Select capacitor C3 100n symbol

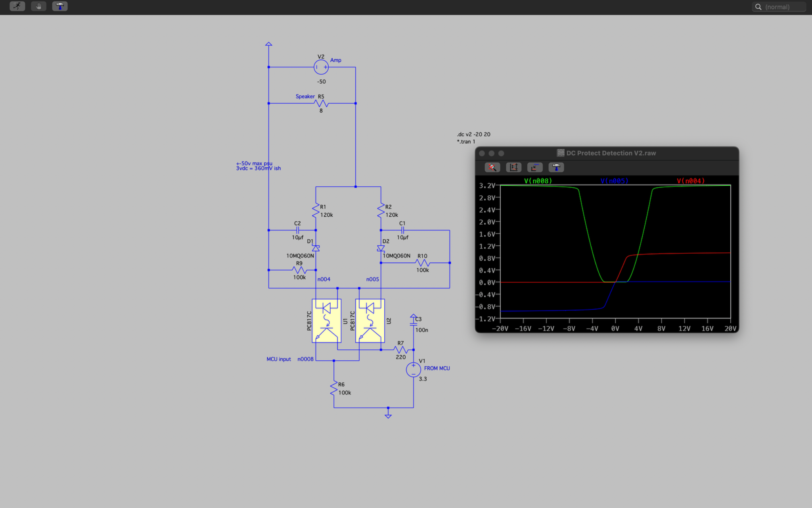414,324
